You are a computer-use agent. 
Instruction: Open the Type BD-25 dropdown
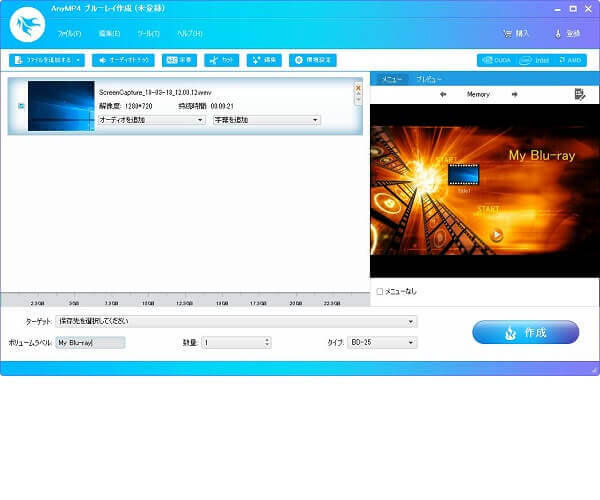[382, 342]
